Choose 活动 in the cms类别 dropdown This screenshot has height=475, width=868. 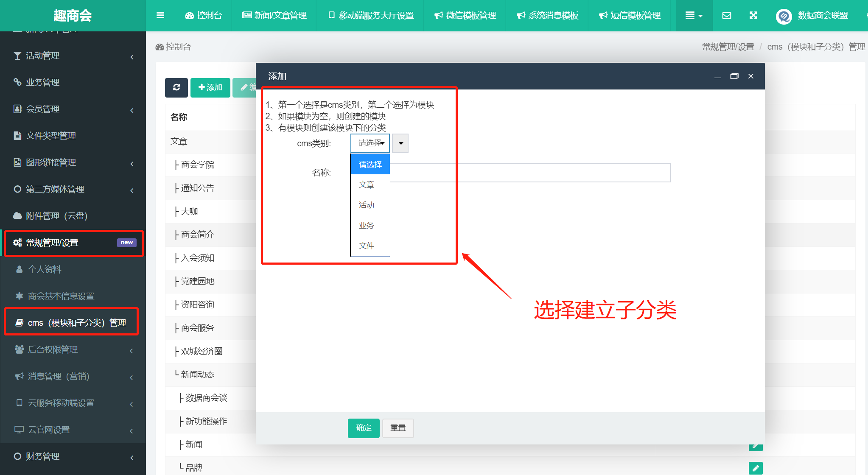(x=367, y=205)
